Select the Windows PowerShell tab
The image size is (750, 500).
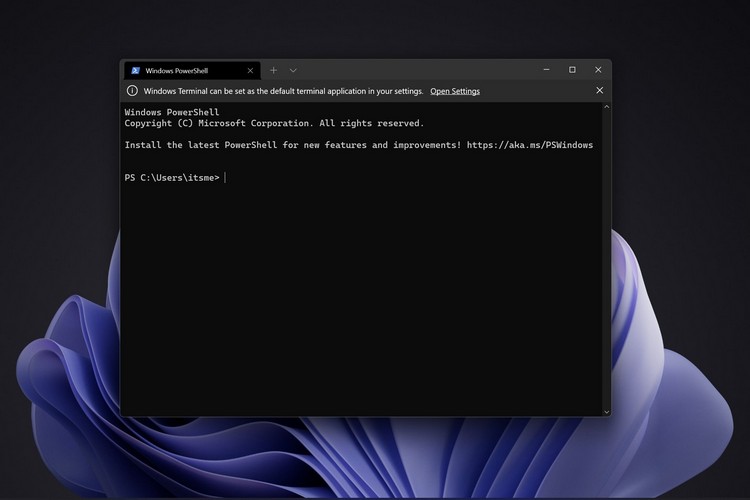192,70
